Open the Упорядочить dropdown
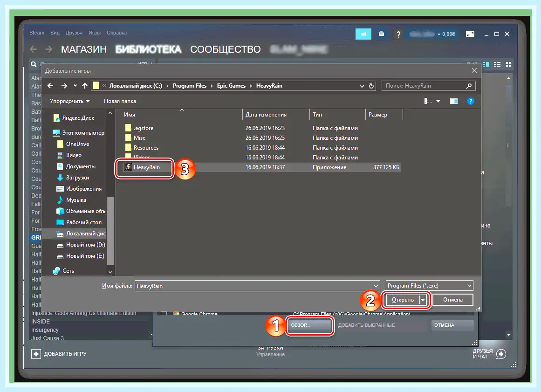The height and width of the screenshot is (392, 541). [70, 101]
